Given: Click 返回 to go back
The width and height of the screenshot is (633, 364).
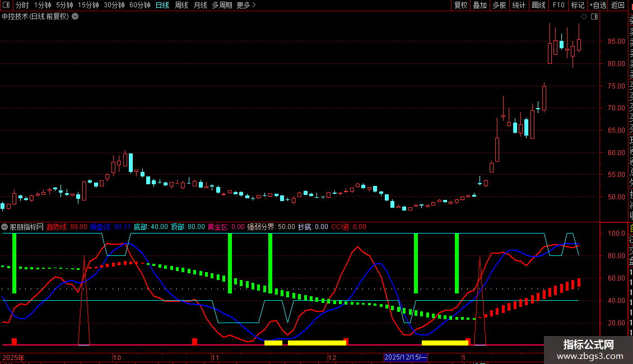Looking at the screenshot, I should (x=618, y=5).
